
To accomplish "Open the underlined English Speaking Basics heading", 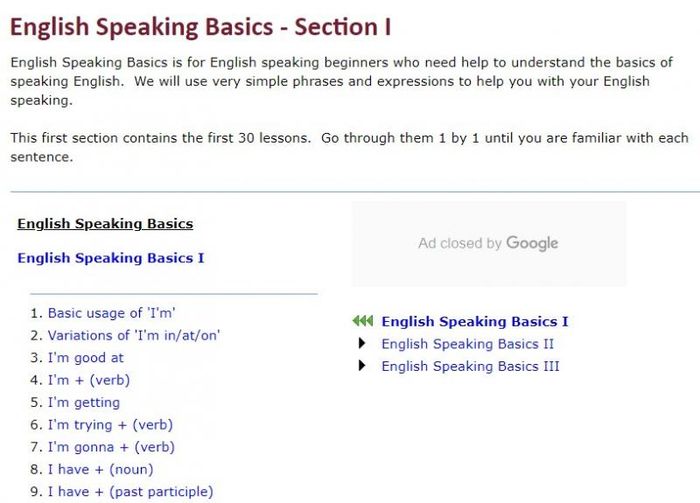I will (x=105, y=223).
